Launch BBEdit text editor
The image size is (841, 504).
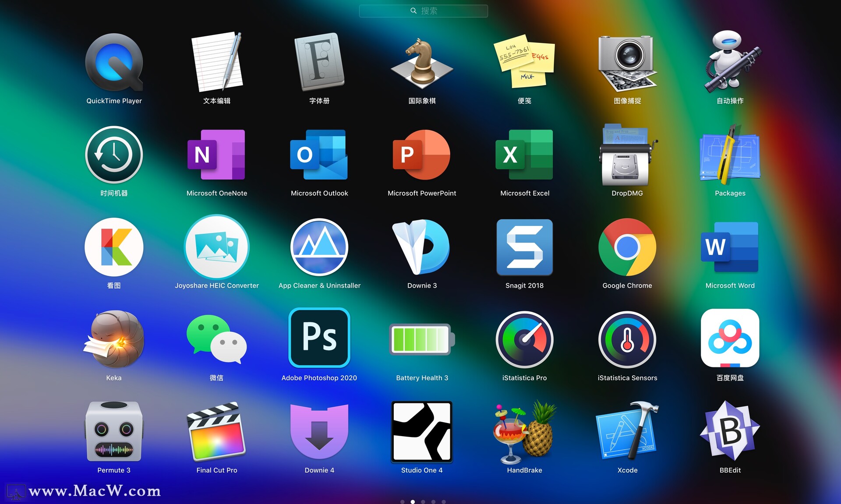point(730,431)
